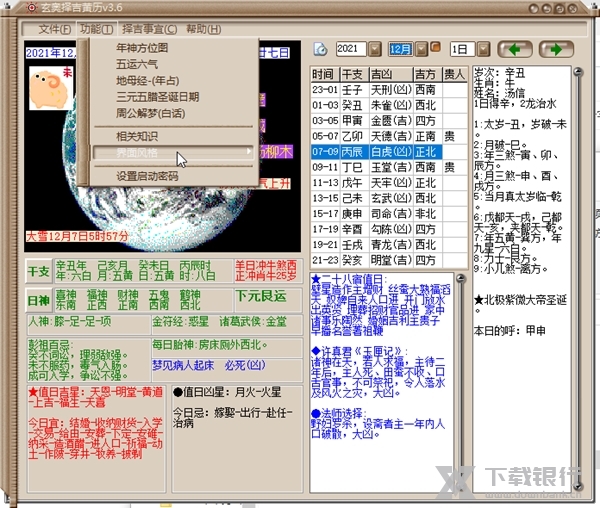Click the 吉凶 column header
This screenshot has height=508, width=600.
pyautogui.click(x=391, y=74)
